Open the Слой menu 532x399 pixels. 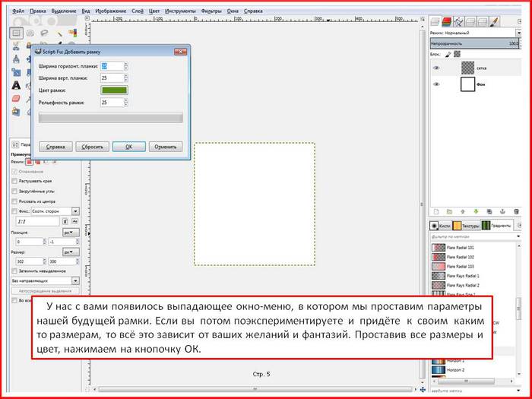(137, 11)
